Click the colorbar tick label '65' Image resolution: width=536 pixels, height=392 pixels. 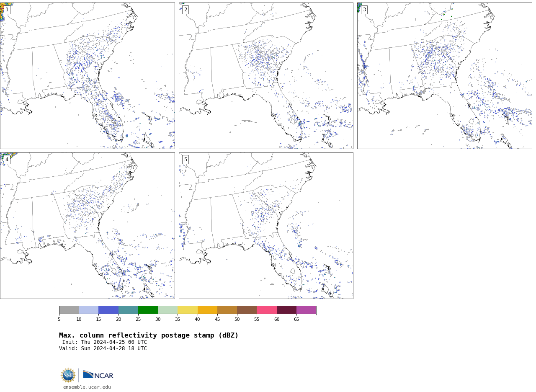click(x=296, y=320)
